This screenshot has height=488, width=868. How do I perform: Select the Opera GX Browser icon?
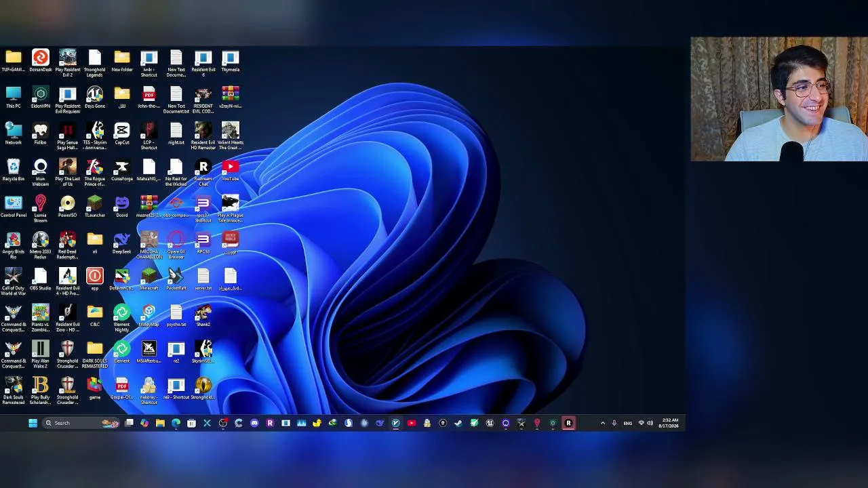[x=176, y=245]
